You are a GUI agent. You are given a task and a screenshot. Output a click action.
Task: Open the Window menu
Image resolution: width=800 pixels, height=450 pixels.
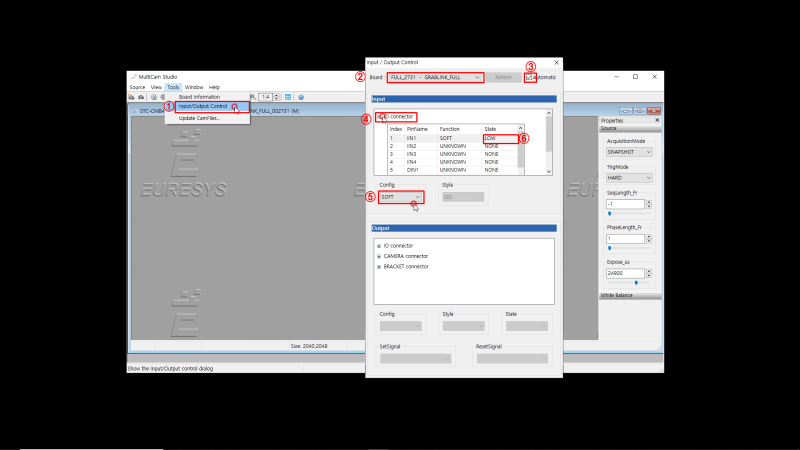pos(194,87)
